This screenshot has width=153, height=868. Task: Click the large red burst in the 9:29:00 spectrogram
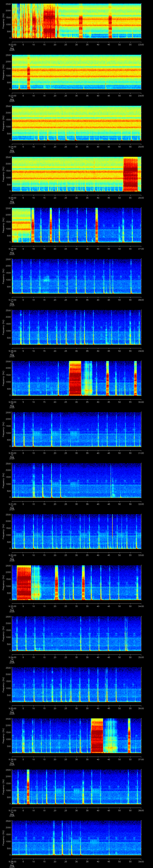click(x=75, y=378)
